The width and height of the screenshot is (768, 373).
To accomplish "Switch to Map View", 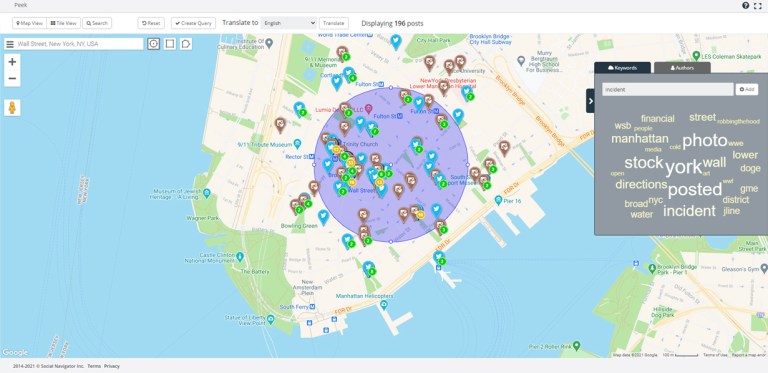I will [29, 23].
